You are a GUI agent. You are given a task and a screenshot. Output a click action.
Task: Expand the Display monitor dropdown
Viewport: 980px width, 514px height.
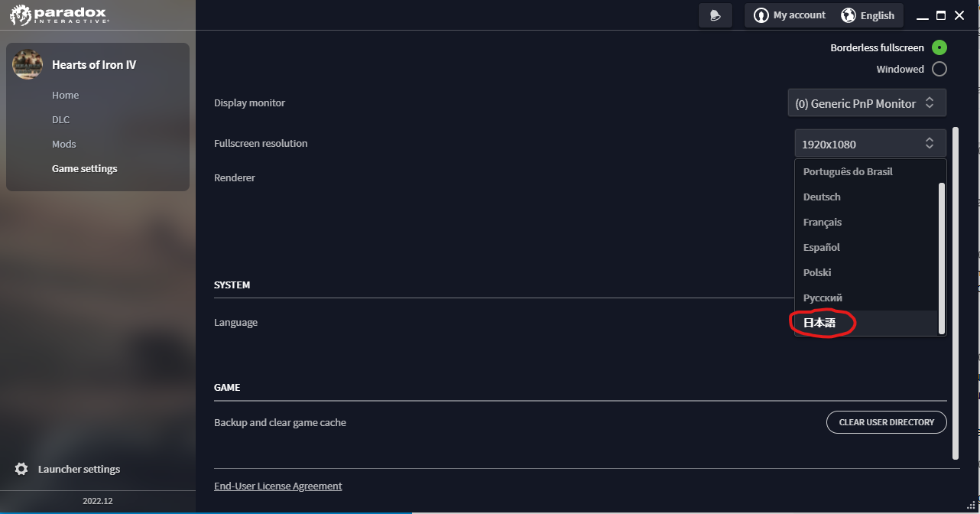(x=867, y=102)
